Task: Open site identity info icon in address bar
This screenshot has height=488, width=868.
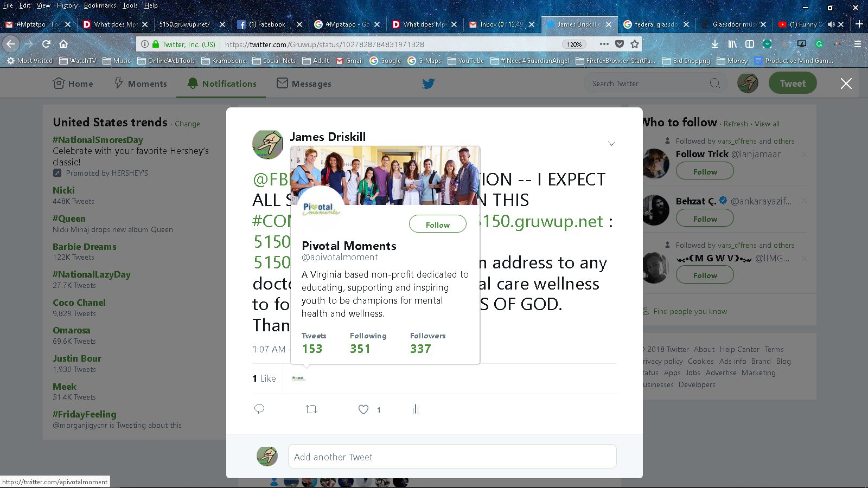Action: tap(145, 44)
